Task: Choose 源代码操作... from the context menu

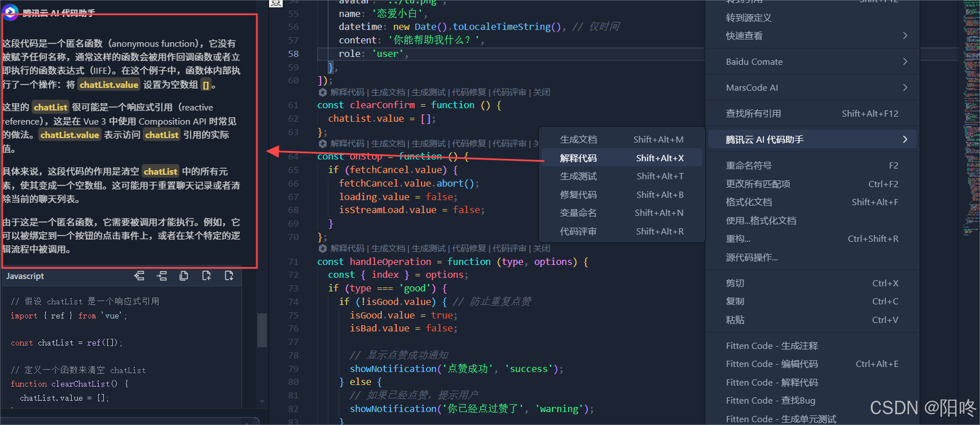Action: tap(812, 257)
